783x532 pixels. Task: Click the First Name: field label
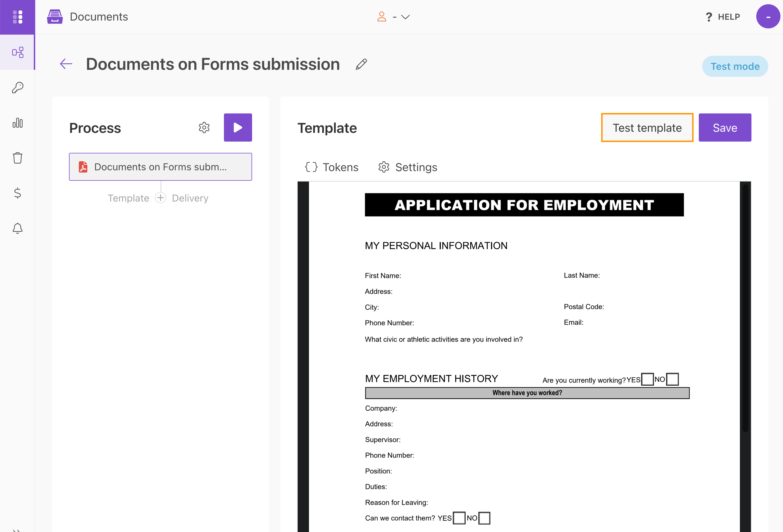click(383, 275)
